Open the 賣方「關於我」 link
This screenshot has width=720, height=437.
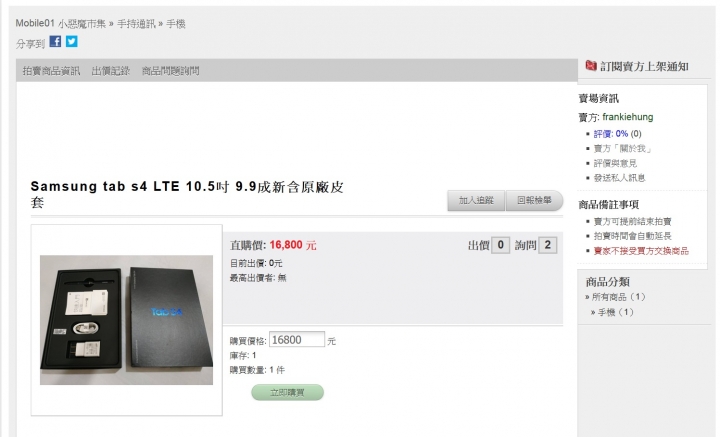click(623, 148)
